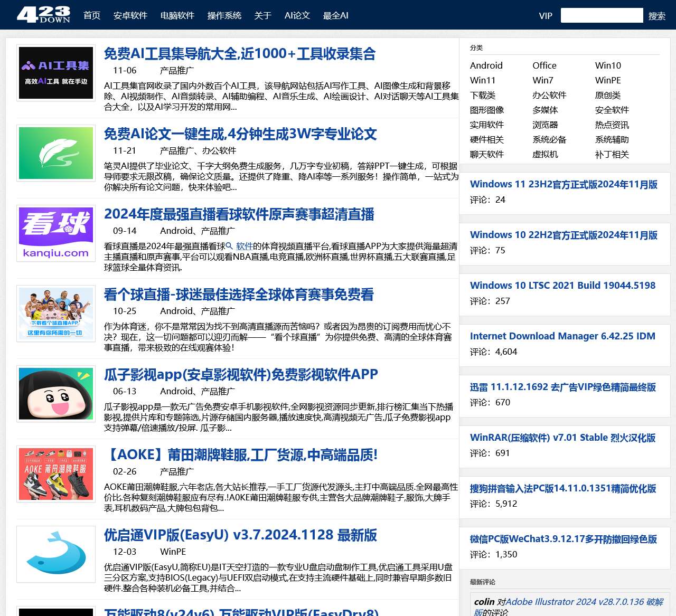Image resolution: width=676 pixels, height=616 pixels.
Task: Select the 图形图像 category
Action: point(487,110)
